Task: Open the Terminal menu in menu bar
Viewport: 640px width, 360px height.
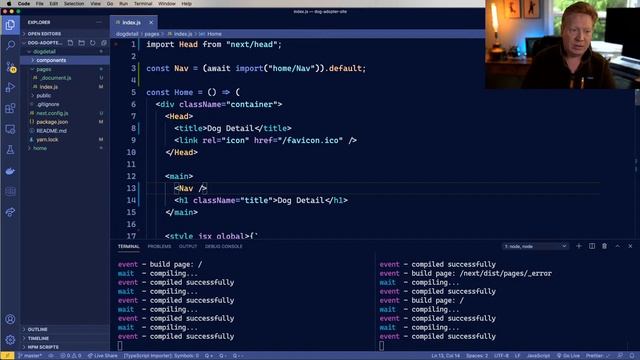Action: pos(143,3)
